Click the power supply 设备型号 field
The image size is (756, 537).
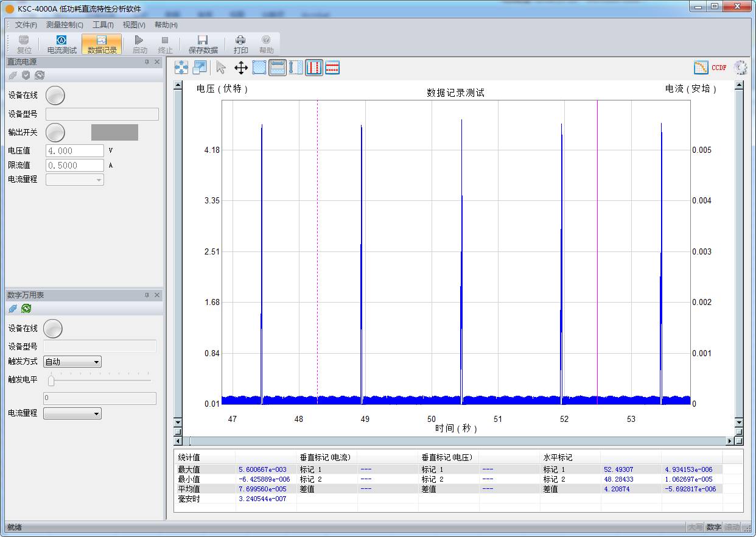tap(102, 114)
